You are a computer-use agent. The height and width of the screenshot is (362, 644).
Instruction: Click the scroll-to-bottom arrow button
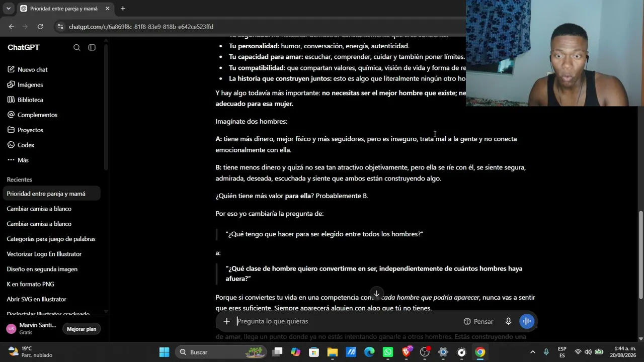(376, 294)
